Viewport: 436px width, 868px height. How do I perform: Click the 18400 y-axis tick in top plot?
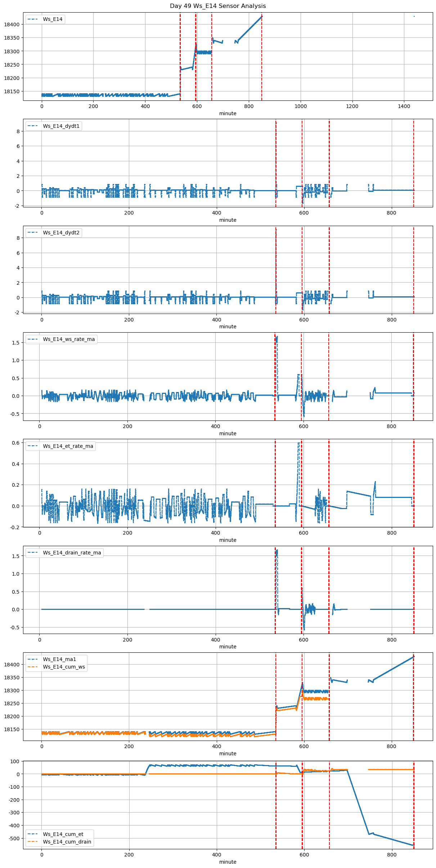[x=12, y=24]
